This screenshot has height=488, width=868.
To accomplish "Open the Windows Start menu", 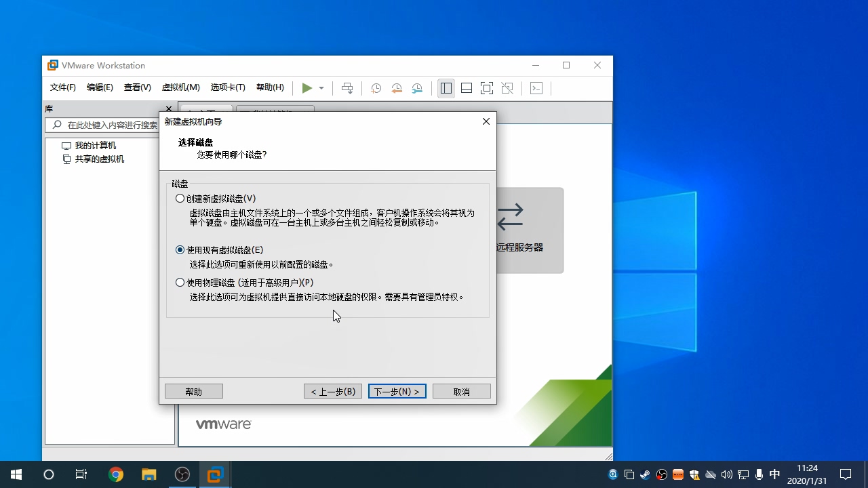I will [16, 474].
